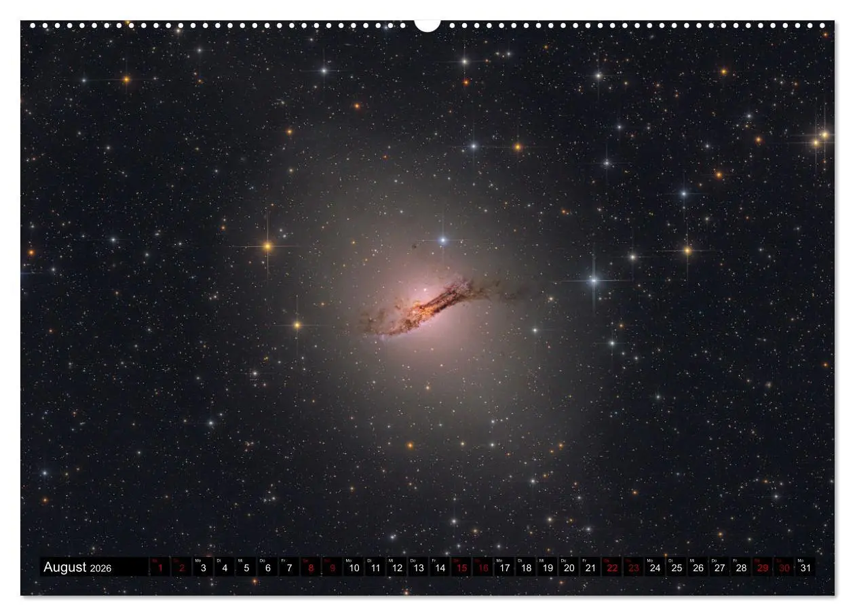Select day 14 in the calendar strip
Viewport: 855px width, 616px height.
pyautogui.click(x=440, y=567)
